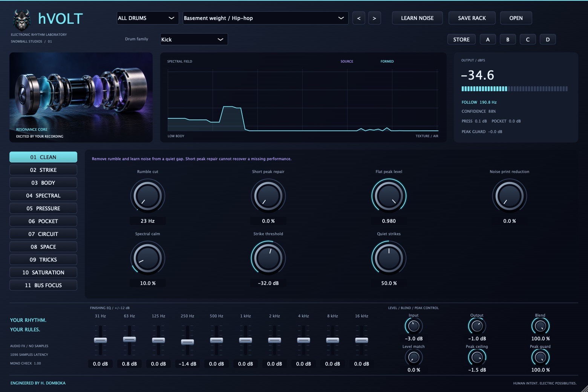Open the 07 CIRCUIT tab
This screenshot has height=392, width=588.
click(x=43, y=234)
